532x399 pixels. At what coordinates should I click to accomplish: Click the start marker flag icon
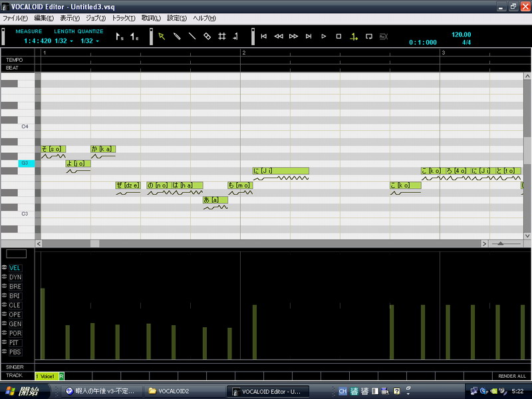[x=120, y=37]
